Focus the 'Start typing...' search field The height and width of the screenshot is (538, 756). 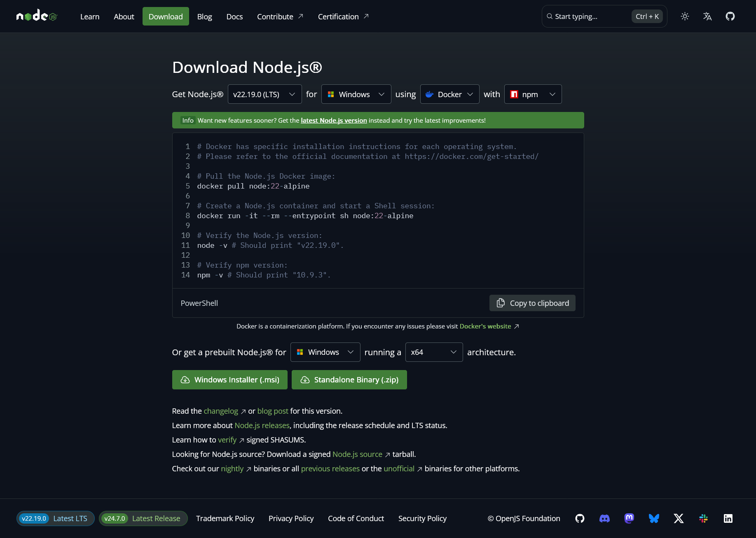tap(604, 16)
